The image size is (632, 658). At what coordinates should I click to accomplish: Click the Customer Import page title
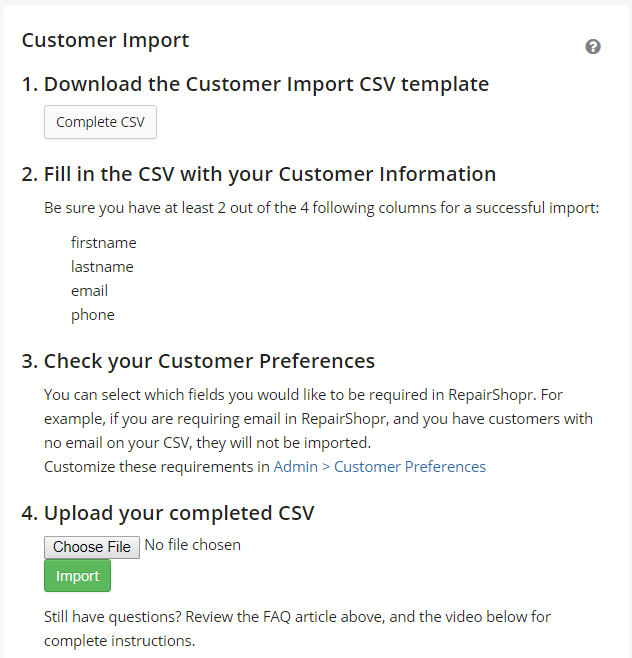tap(105, 40)
